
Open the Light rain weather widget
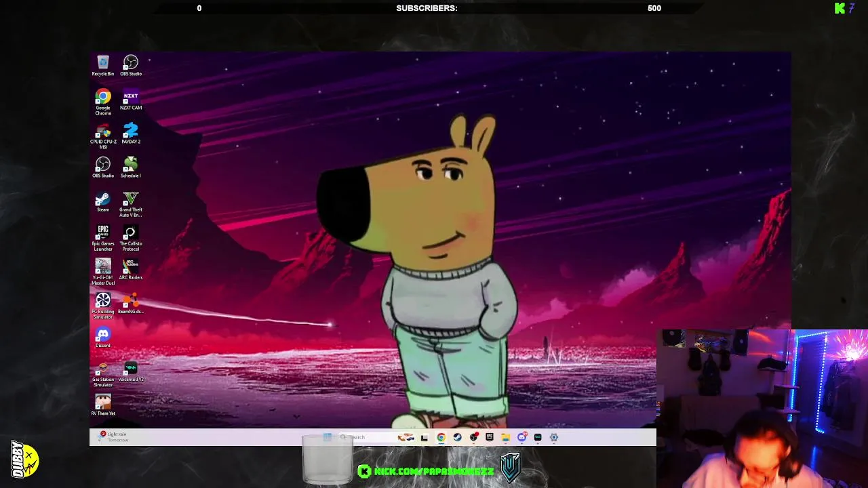pos(113,437)
